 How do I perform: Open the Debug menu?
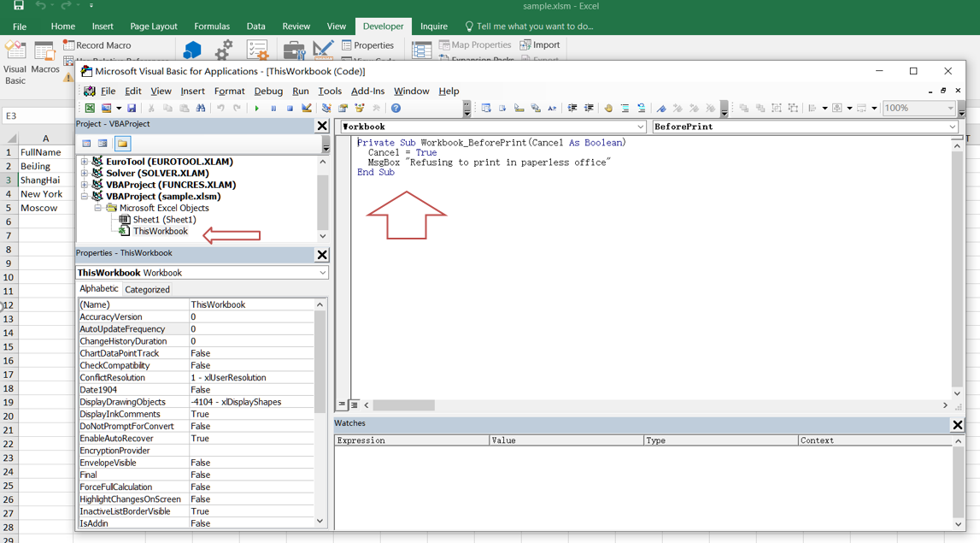(x=267, y=91)
